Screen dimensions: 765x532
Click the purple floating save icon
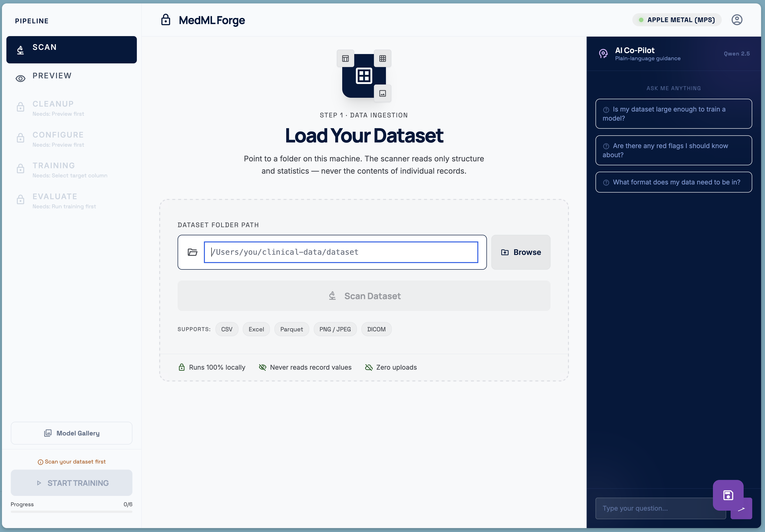pyautogui.click(x=728, y=495)
